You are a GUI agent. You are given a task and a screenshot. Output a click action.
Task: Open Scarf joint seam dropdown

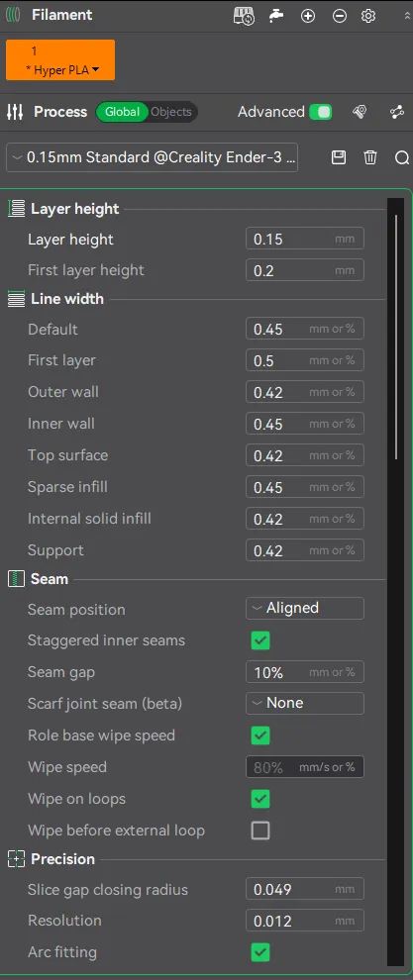(x=305, y=703)
